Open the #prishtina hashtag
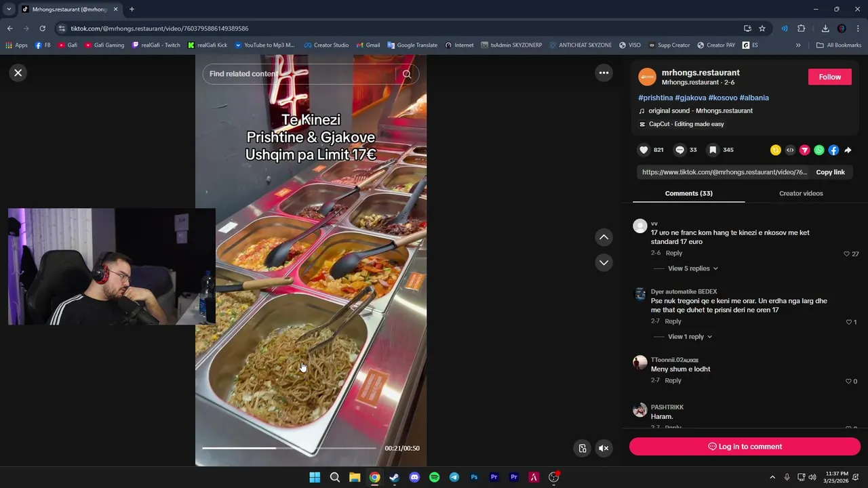Viewport: 868px width, 488px height. [x=655, y=98]
